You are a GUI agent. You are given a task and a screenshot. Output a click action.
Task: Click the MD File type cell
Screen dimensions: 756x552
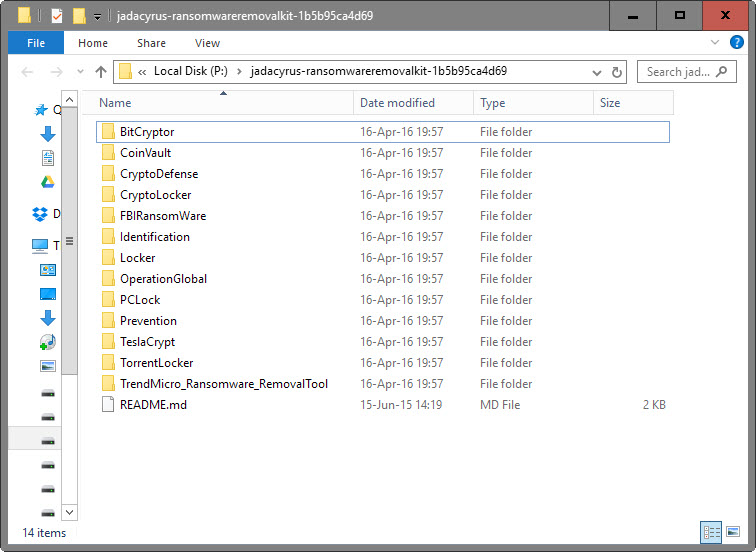pyautogui.click(x=500, y=404)
